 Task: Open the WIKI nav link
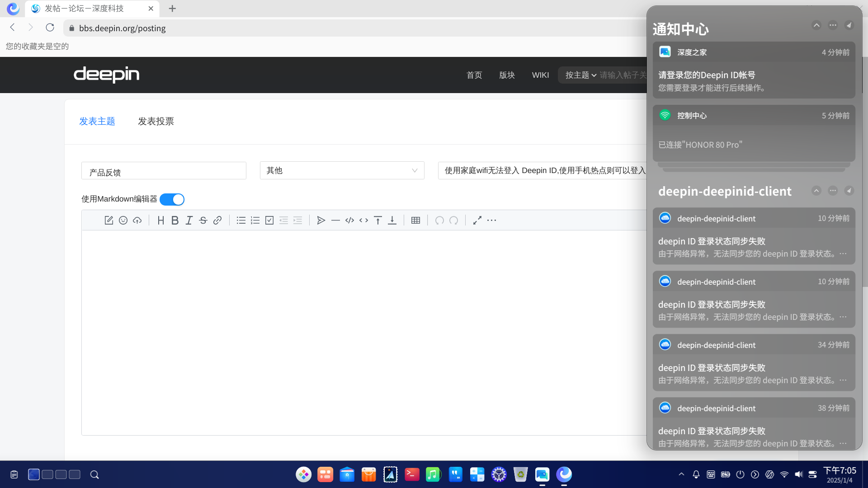540,75
